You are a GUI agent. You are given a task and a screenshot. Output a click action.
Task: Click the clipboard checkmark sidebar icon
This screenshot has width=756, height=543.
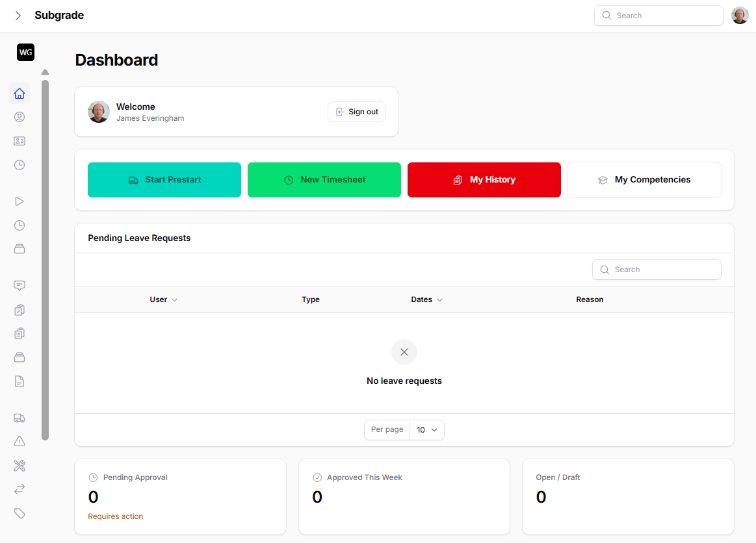coord(20,310)
